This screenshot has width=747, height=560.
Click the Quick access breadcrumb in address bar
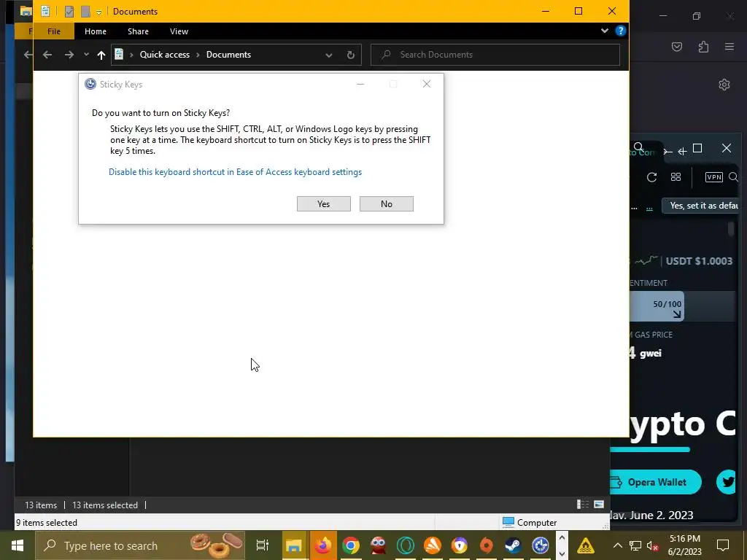[164, 55]
